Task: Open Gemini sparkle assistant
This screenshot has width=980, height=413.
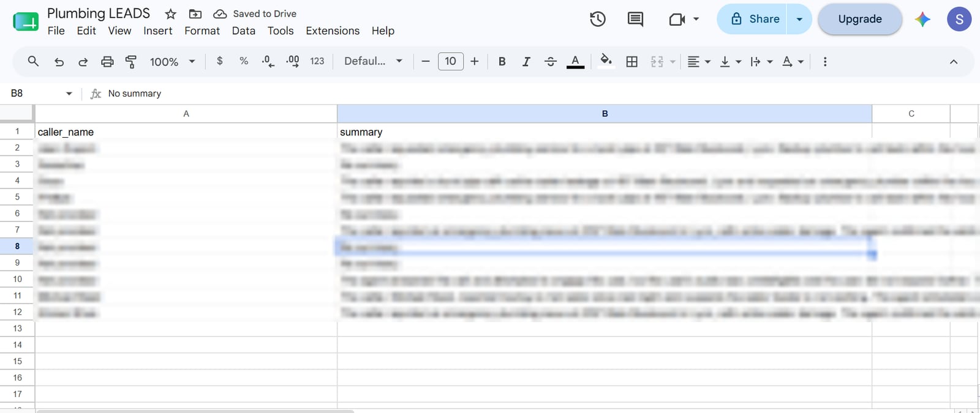Action: [922, 19]
